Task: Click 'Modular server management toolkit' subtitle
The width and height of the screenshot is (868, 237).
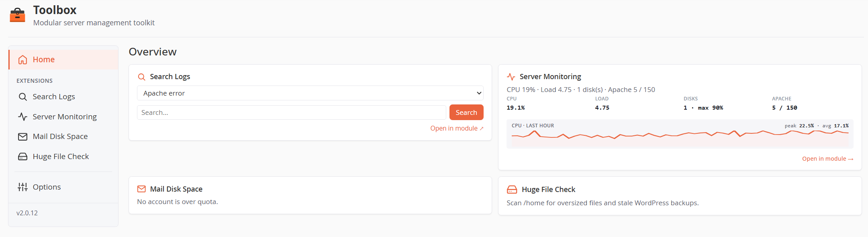Action: pos(94,23)
